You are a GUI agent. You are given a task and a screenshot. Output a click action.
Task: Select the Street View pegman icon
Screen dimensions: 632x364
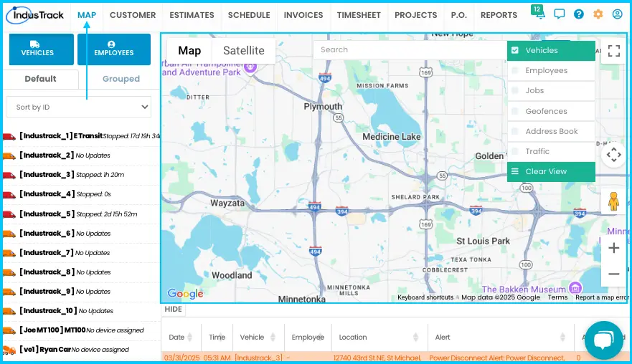click(x=613, y=201)
